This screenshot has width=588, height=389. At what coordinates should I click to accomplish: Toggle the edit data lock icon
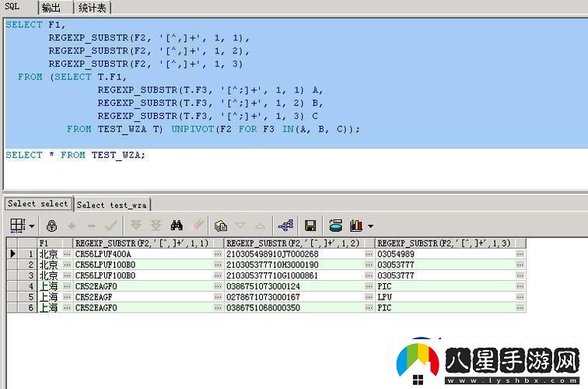pos(51,226)
